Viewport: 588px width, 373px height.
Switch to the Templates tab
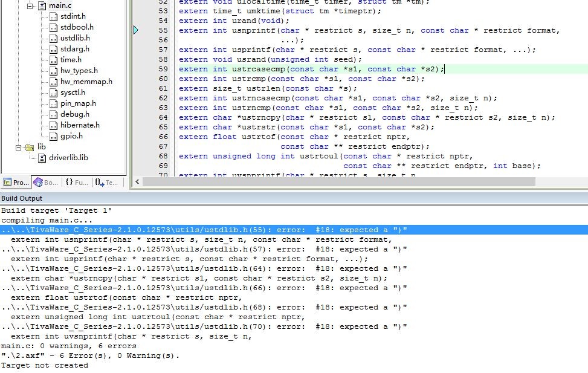click(106, 183)
